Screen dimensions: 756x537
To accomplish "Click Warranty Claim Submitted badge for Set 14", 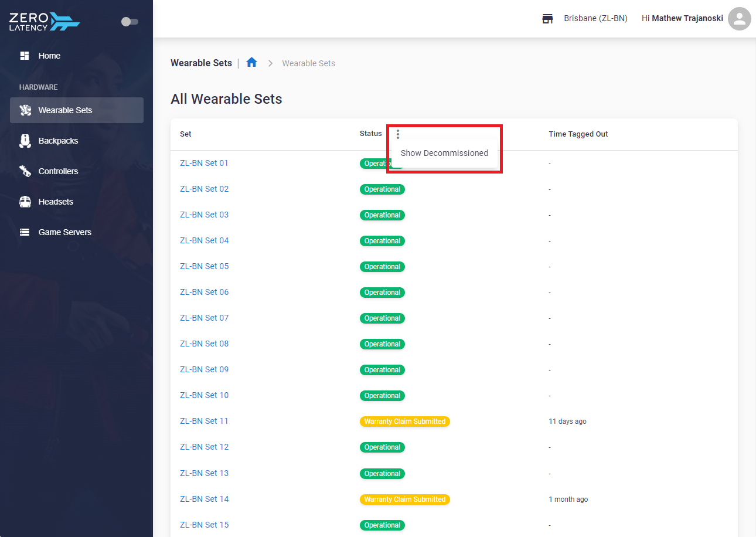I will point(405,499).
